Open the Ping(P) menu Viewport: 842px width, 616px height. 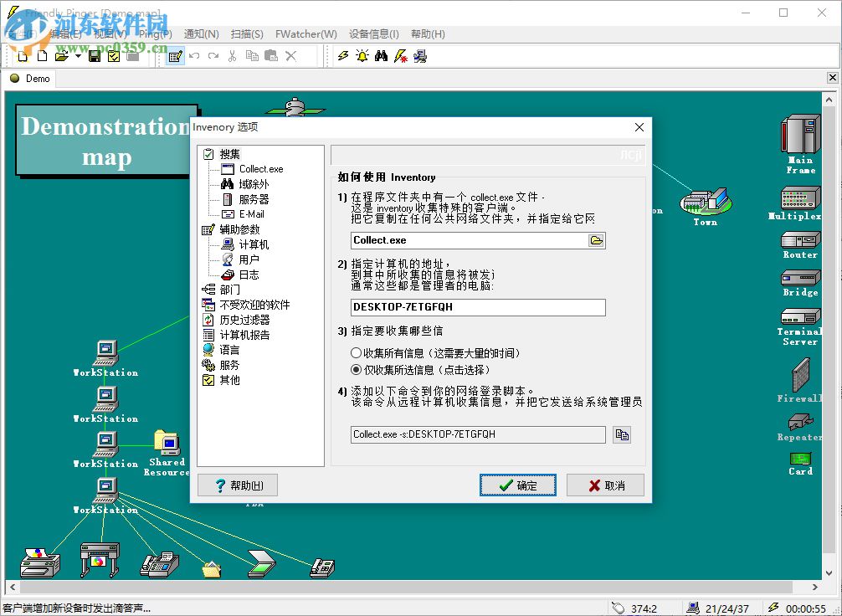157,33
